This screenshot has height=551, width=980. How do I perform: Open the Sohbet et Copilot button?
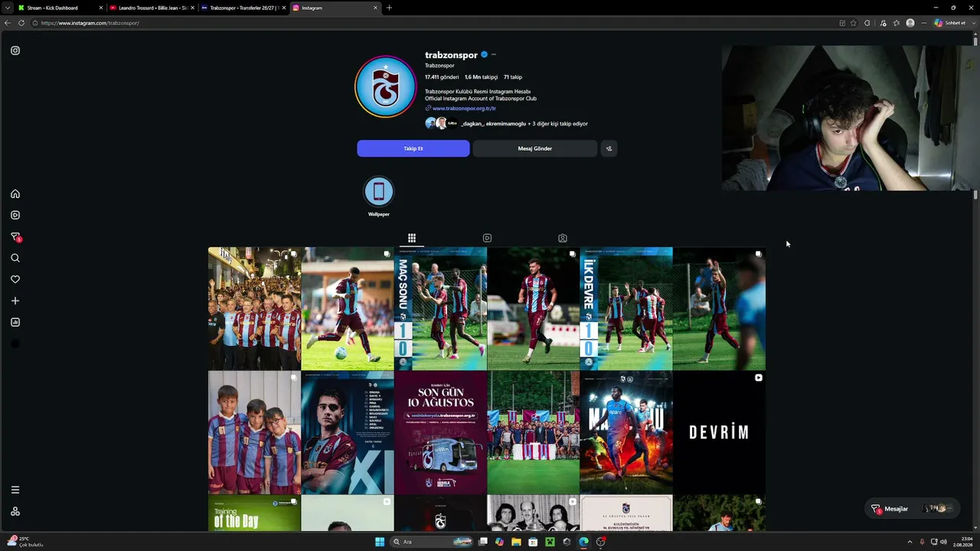950,23
